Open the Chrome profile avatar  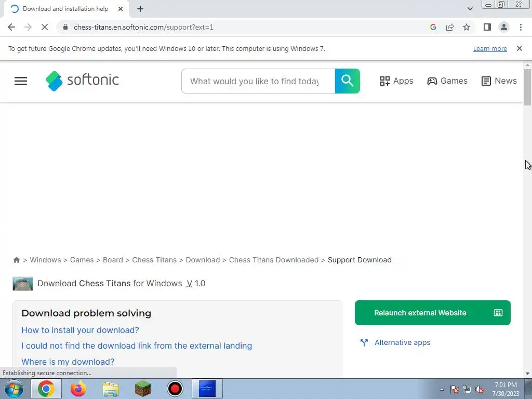504,27
